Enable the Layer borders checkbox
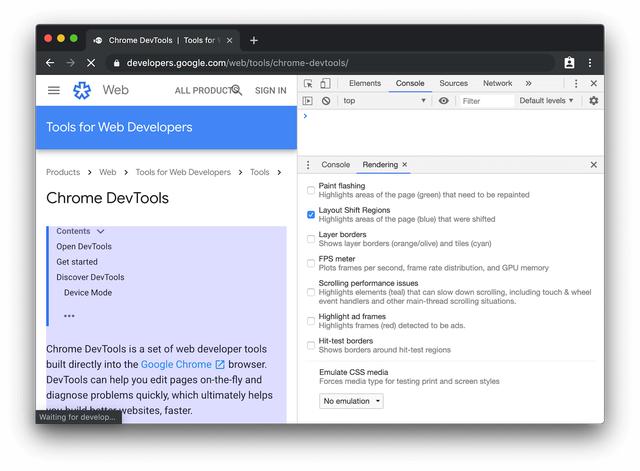Screen dimensions: 640x471 [311, 239]
